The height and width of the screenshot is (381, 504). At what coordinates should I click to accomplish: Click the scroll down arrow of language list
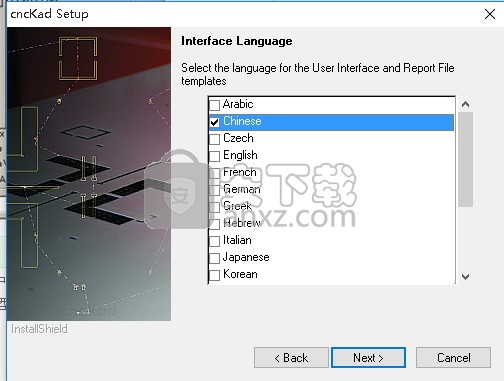465,276
